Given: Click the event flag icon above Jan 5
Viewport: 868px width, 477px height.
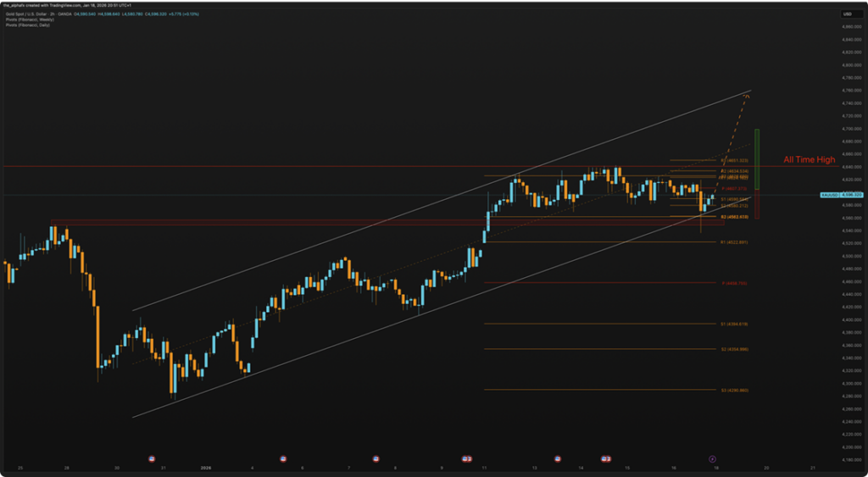Looking at the screenshot, I should (x=282, y=458).
